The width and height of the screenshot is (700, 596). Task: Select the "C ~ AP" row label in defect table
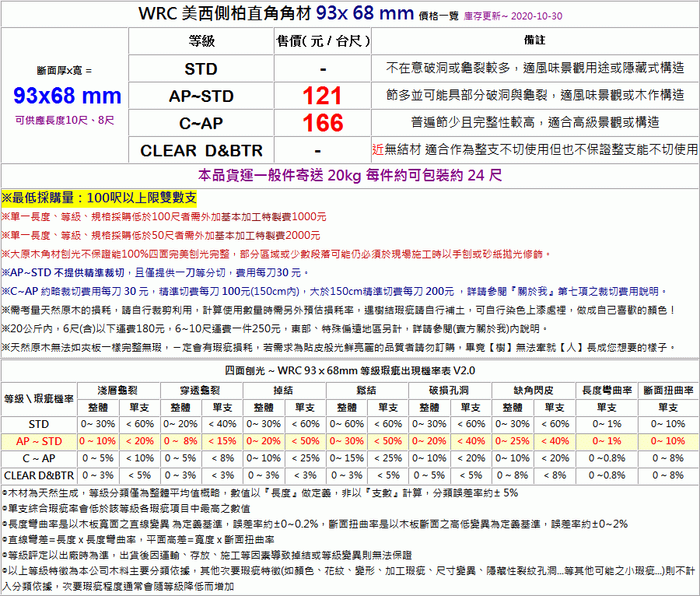pos(39,458)
